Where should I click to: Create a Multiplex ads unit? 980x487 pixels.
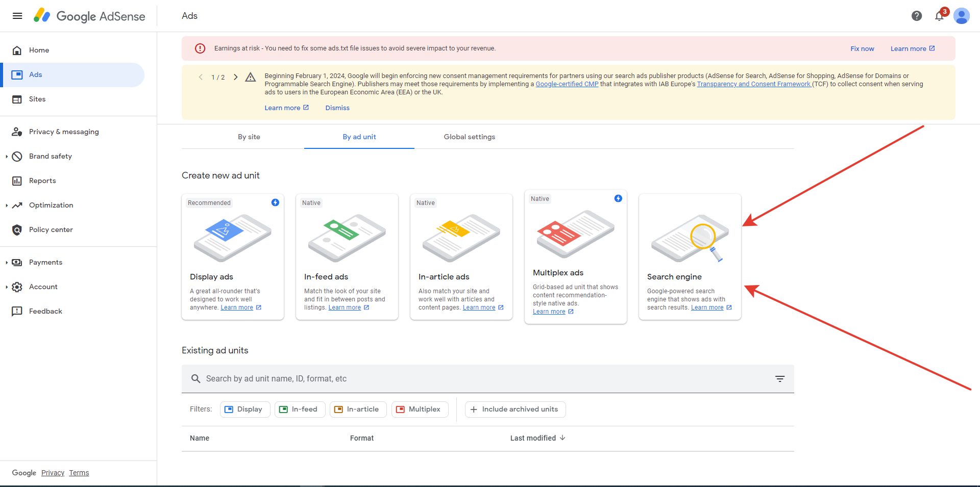pos(576,257)
